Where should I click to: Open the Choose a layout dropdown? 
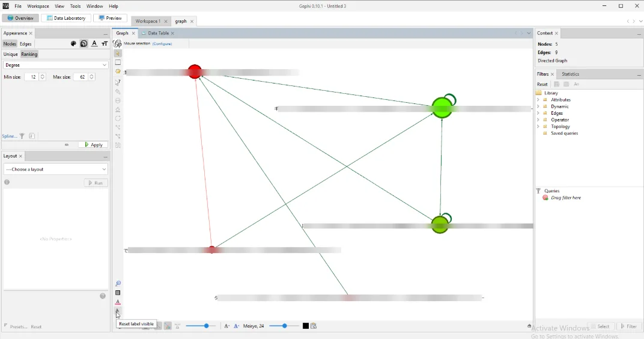tap(56, 169)
